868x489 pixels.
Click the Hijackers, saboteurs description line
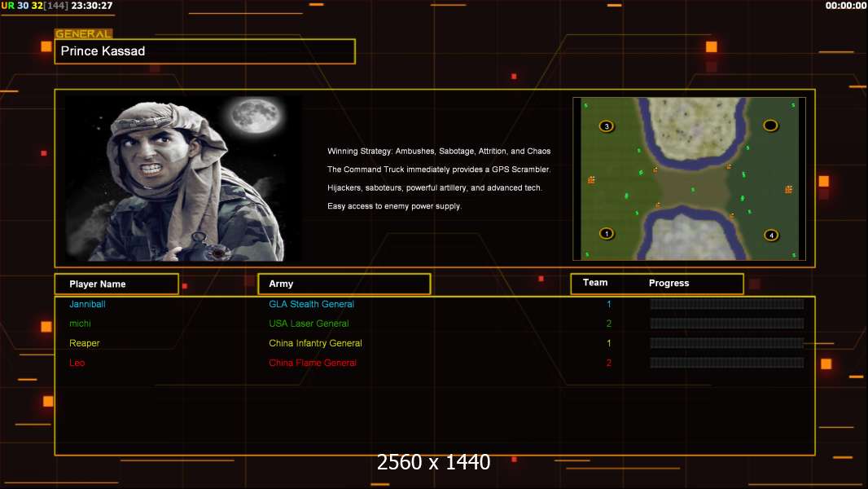pos(435,187)
